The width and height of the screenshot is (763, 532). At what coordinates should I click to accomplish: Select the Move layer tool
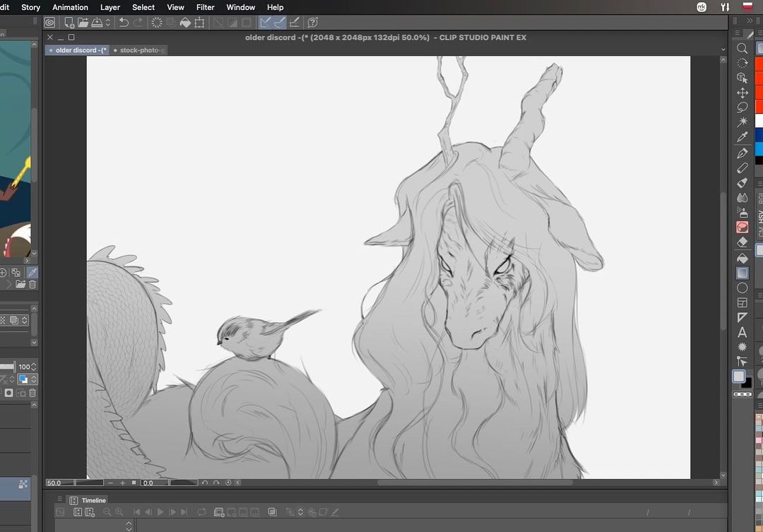coord(743,93)
